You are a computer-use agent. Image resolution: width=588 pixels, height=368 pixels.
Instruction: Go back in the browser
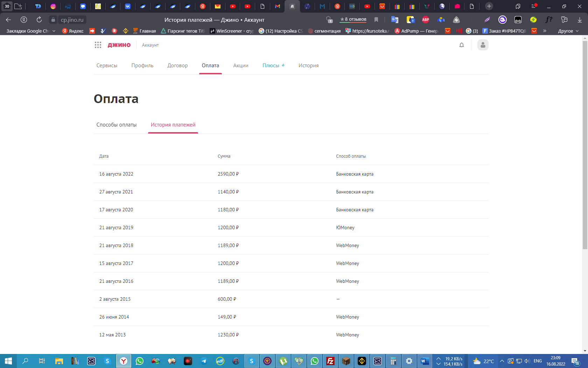[8, 20]
